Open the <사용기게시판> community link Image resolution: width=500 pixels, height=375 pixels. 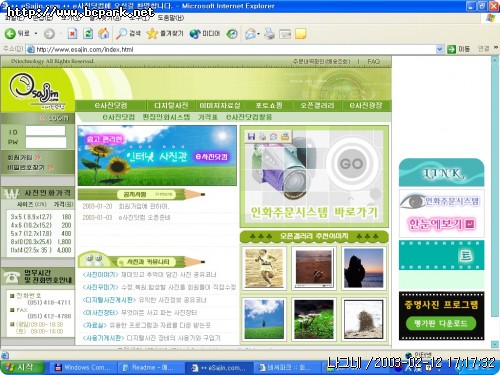[x=103, y=338]
